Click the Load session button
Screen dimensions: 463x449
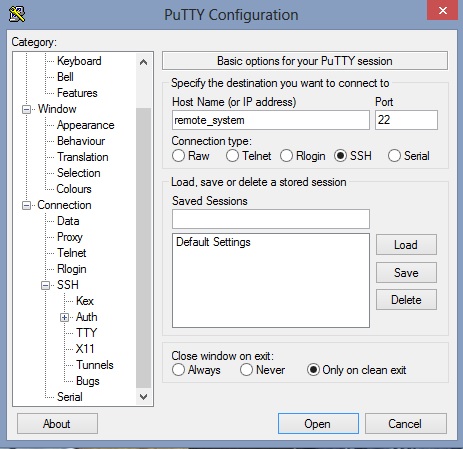406,245
